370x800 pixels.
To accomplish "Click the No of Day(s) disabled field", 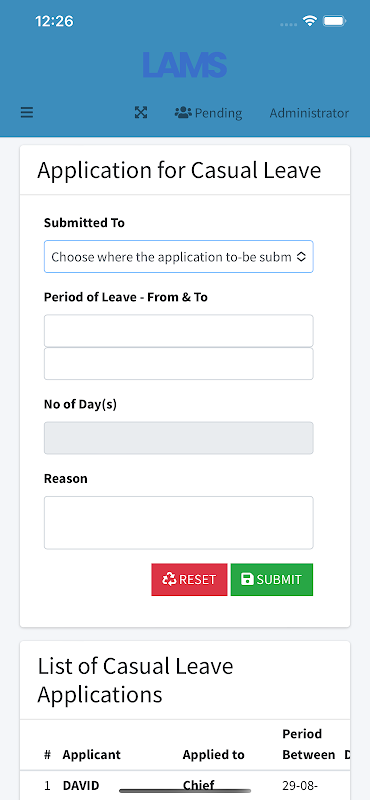I will click(179, 438).
